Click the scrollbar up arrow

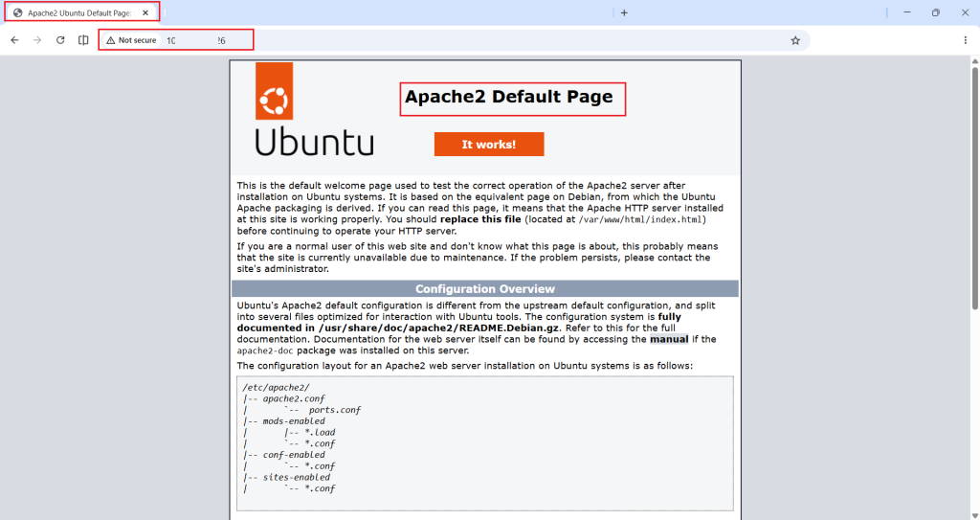(x=975, y=60)
